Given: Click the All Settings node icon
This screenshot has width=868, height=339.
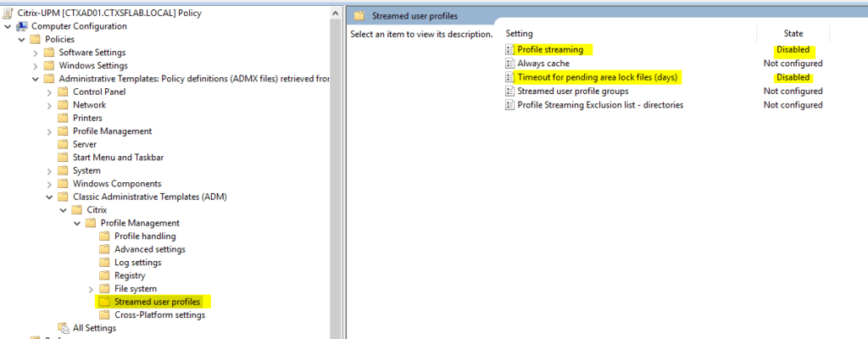Looking at the screenshot, I should [64, 328].
